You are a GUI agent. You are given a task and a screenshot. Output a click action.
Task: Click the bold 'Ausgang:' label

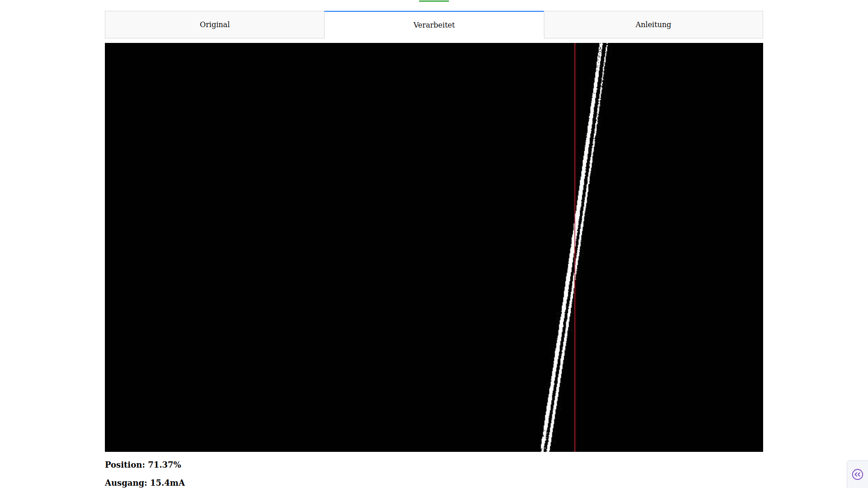[x=126, y=483]
